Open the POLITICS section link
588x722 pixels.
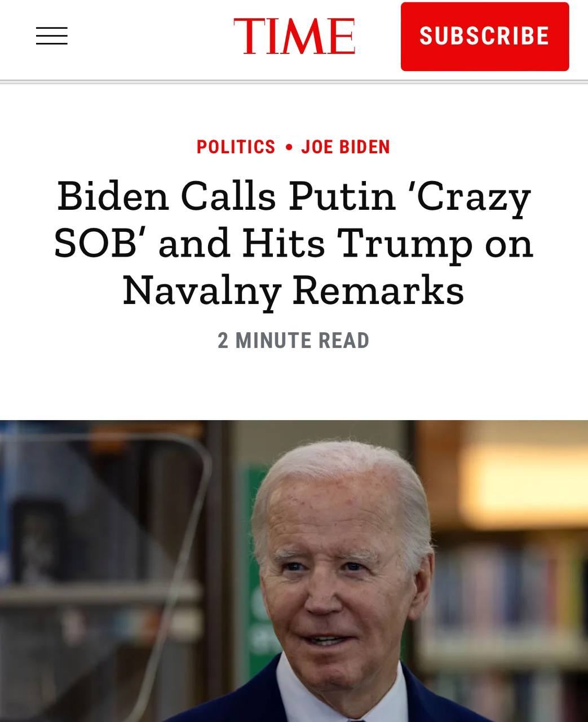pyautogui.click(x=236, y=147)
